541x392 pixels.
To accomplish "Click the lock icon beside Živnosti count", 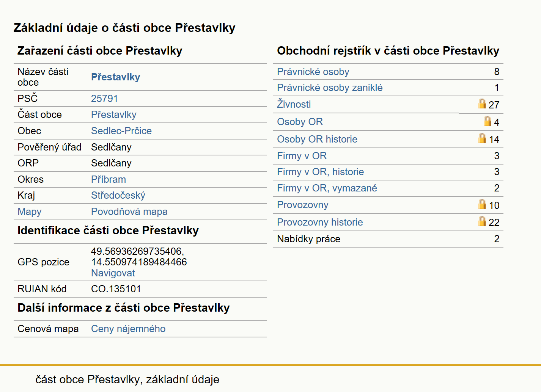I will [x=482, y=103].
